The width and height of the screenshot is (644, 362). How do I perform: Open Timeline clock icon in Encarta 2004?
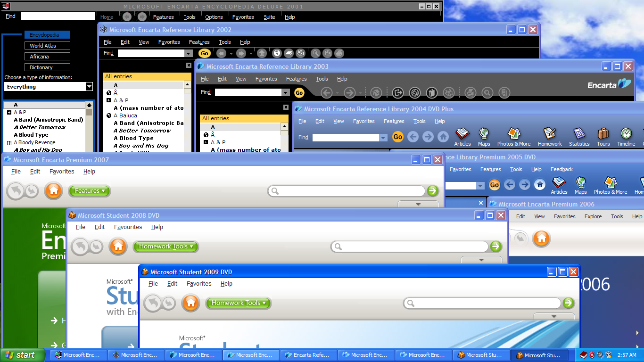[x=626, y=137]
